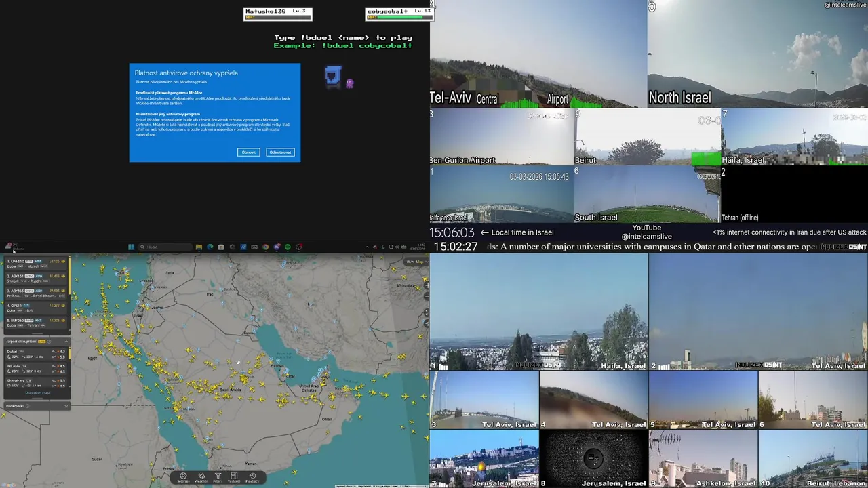The width and height of the screenshot is (868, 488).
Task: Click the Odinstalovat button in McAfee dialog
Action: pos(280,152)
